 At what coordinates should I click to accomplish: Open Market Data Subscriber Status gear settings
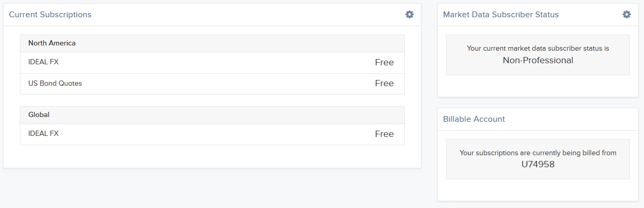(626, 15)
